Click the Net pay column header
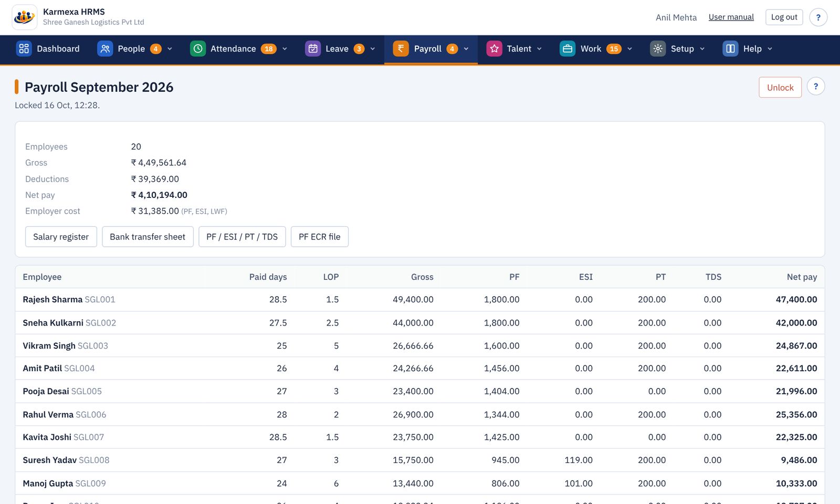The width and height of the screenshot is (840, 504). coord(802,277)
